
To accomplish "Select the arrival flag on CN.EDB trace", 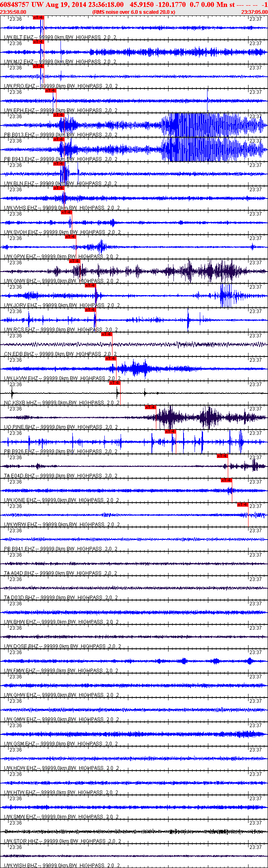I will point(107,334).
